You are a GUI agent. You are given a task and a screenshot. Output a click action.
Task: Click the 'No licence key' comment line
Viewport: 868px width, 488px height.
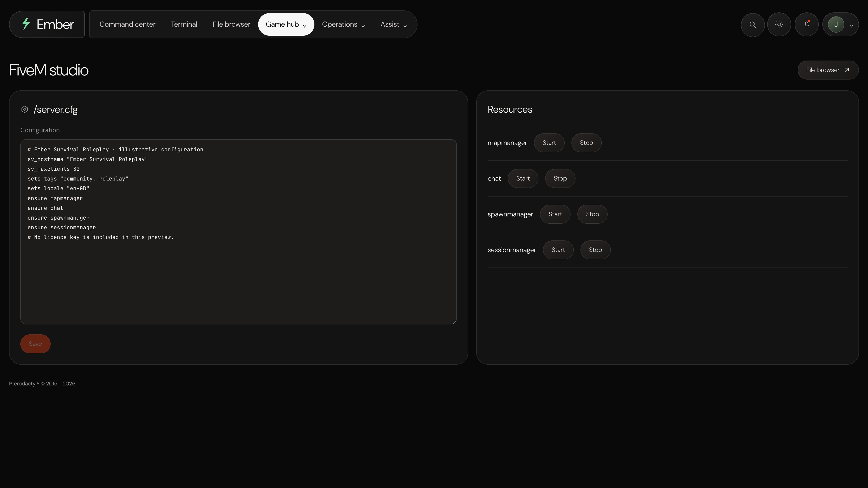(x=100, y=237)
